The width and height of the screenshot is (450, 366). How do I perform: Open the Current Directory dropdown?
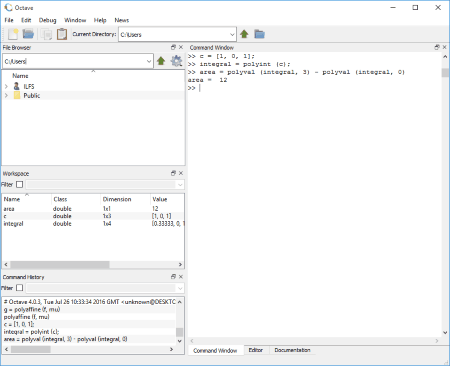coord(232,34)
